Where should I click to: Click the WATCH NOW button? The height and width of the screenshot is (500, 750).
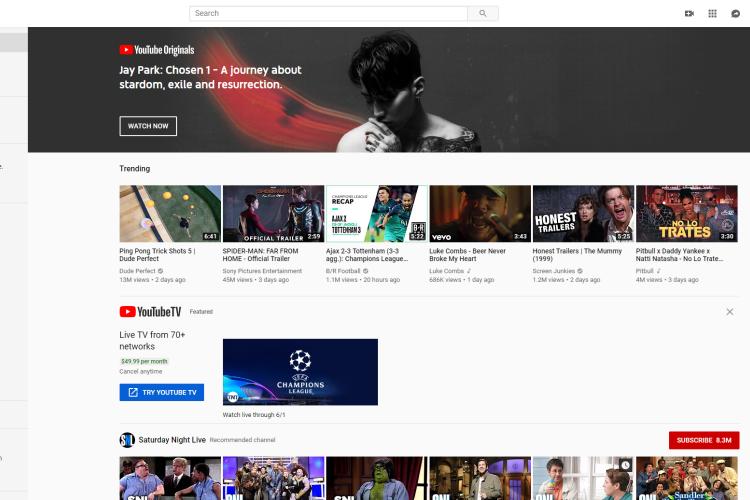tap(148, 126)
